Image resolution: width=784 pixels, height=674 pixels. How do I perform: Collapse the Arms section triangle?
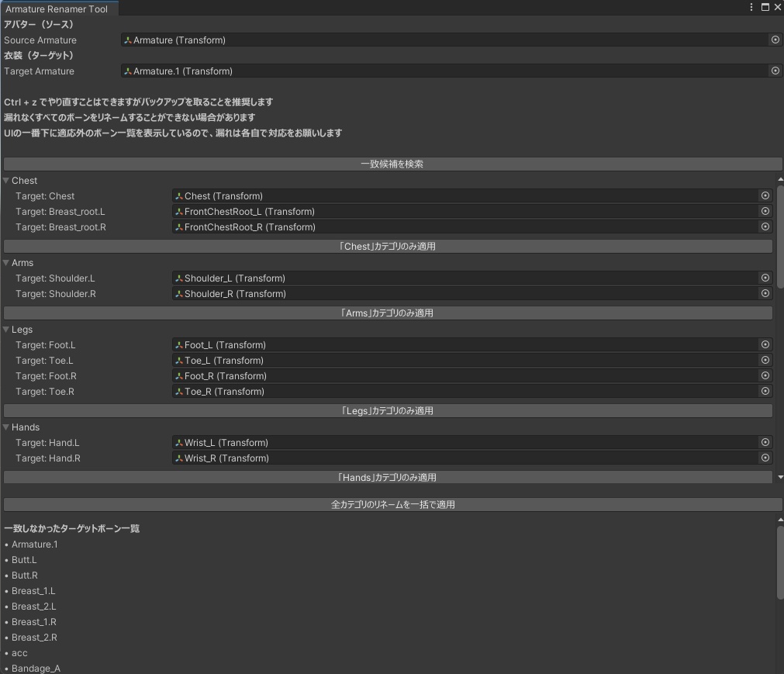pos(6,262)
